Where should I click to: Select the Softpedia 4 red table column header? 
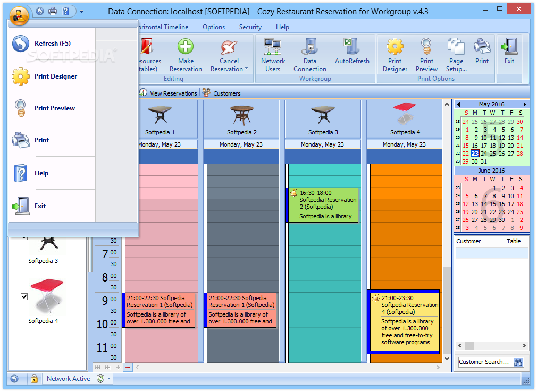pos(405,120)
